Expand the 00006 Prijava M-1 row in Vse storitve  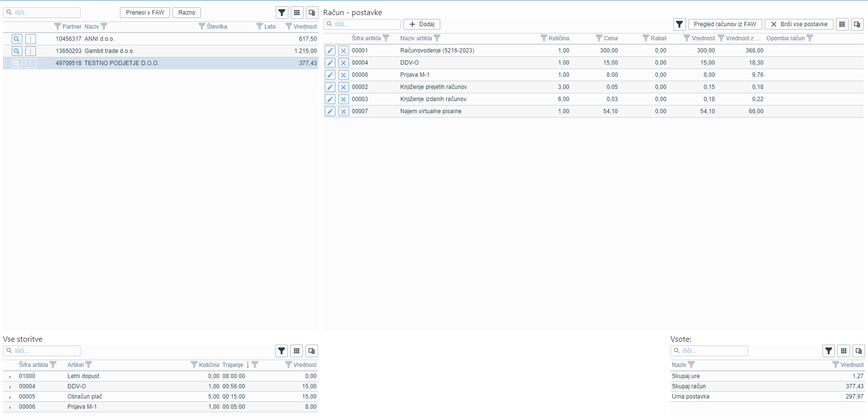[10, 407]
